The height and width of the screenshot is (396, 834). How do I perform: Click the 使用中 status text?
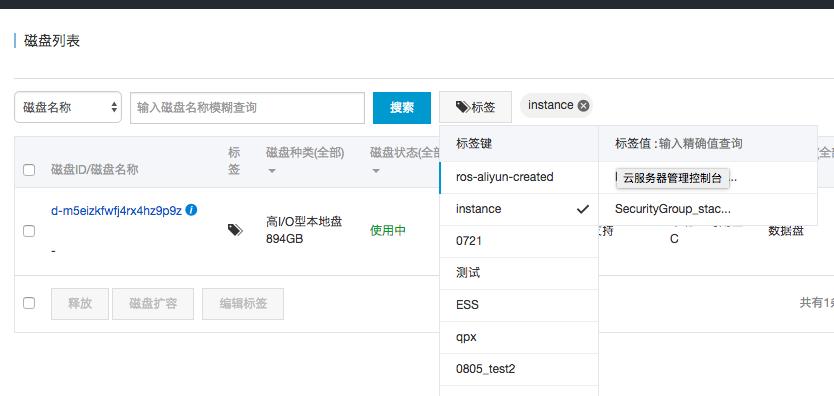388,231
